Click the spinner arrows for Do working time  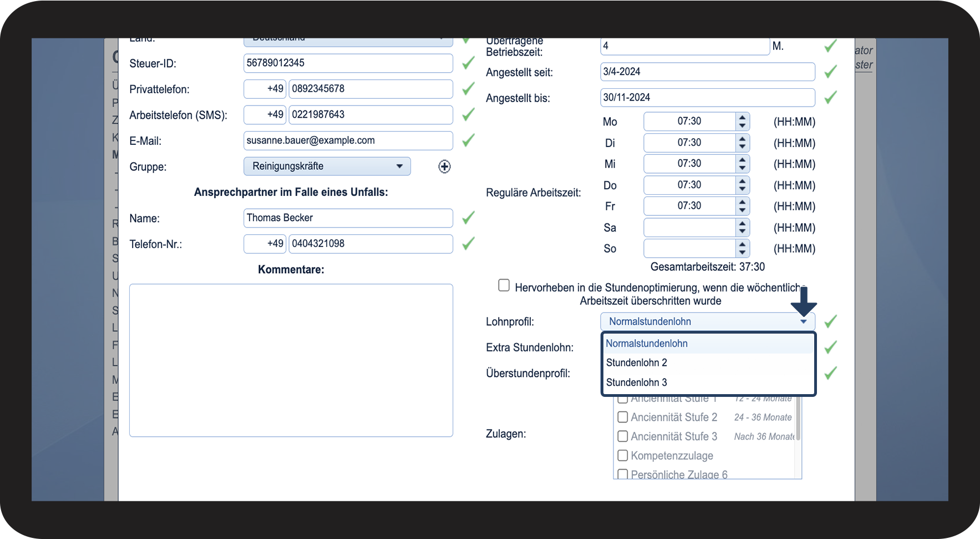pos(742,185)
